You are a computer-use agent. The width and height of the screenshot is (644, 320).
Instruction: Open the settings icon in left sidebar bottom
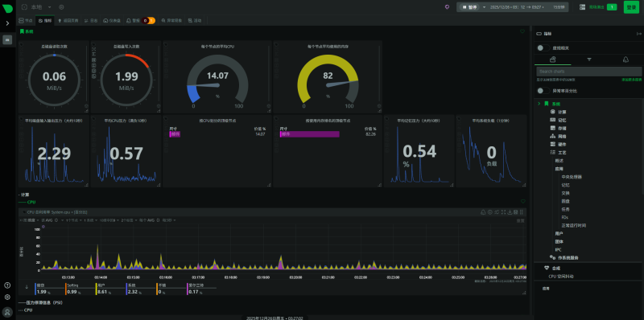[x=7, y=297]
